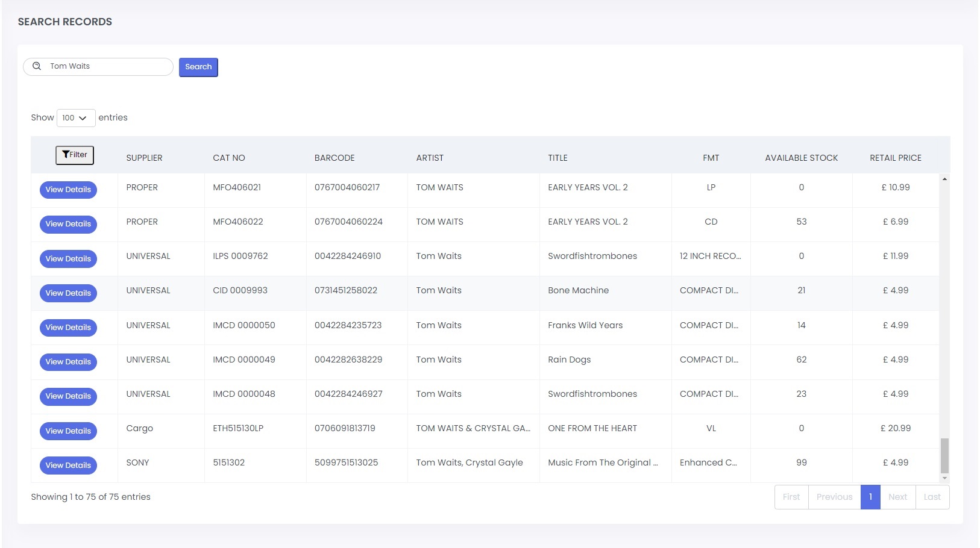Sort table by Available Stock header
This screenshot has width=980, height=548.
pyautogui.click(x=801, y=158)
